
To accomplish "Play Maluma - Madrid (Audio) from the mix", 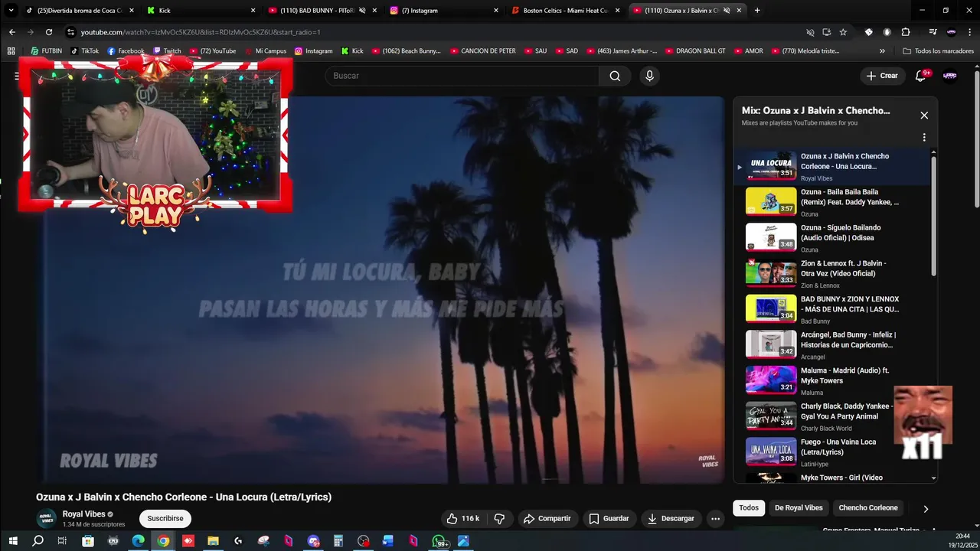I will point(837,380).
